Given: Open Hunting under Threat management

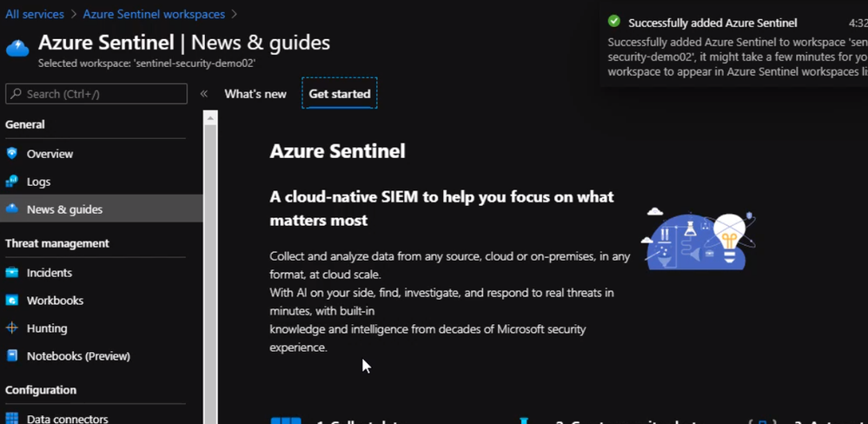Looking at the screenshot, I should coord(47,328).
